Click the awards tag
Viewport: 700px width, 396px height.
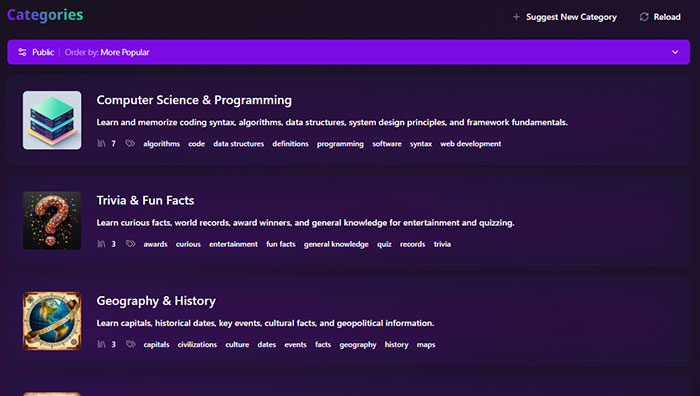pos(155,244)
